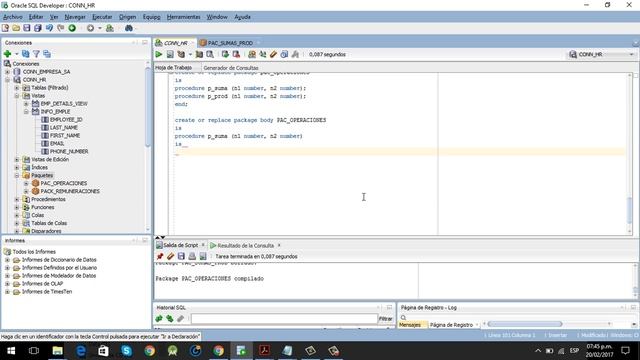Select the Página de Registro bottom tab
This screenshot has width=640, height=360.
coord(451,325)
